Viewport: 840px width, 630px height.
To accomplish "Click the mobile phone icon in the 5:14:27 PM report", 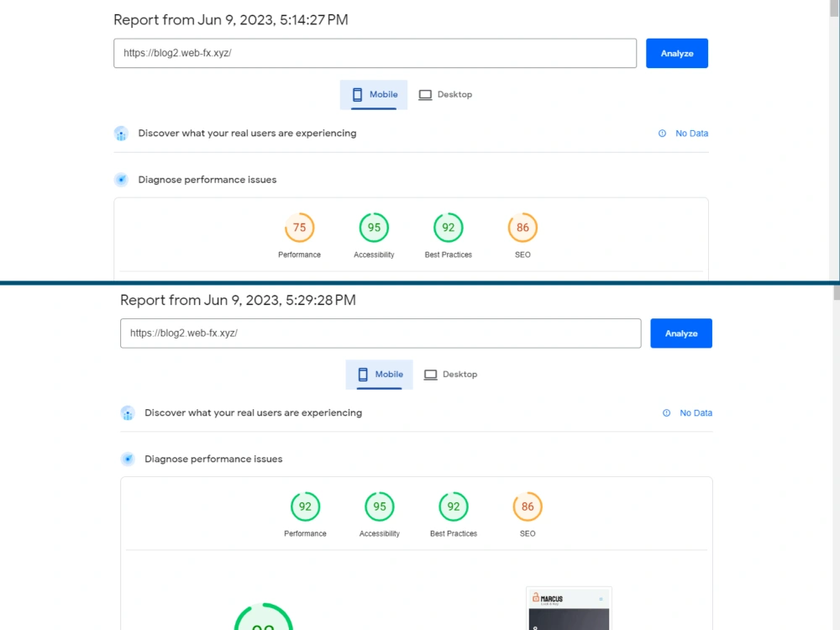I will 357,95.
